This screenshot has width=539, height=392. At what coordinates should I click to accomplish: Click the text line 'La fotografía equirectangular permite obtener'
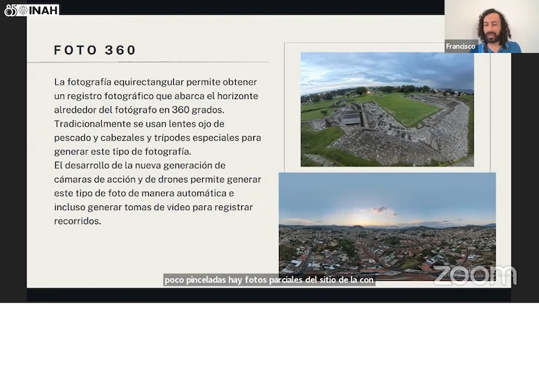(x=156, y=82)
